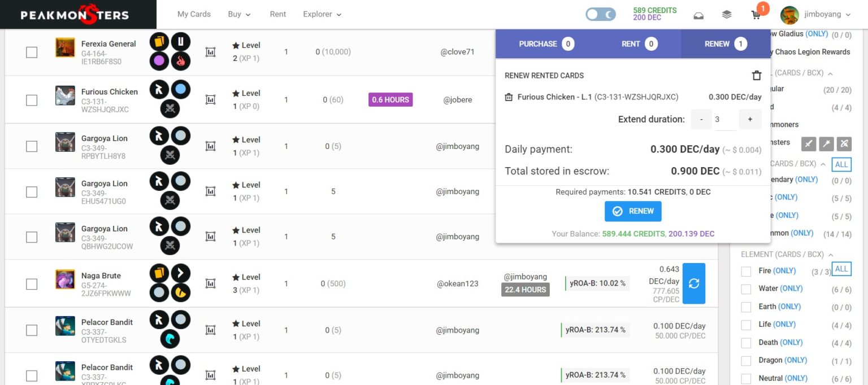
Task: Click the inbox tray icon in header
Action: tap(699, 15)
